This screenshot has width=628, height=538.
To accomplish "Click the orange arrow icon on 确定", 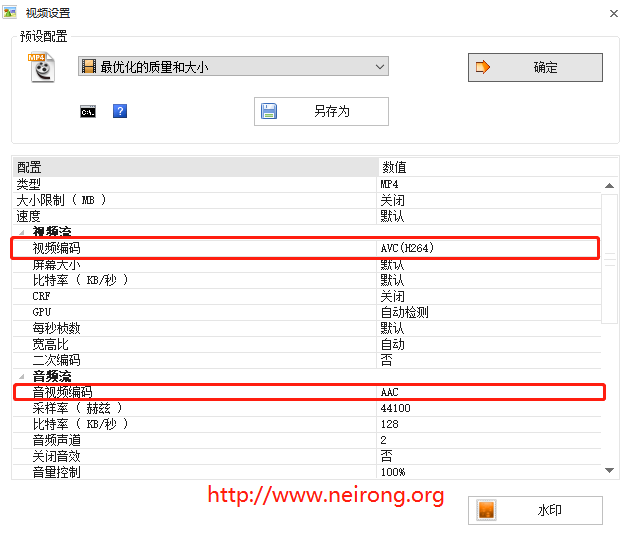I will (483, 67).
